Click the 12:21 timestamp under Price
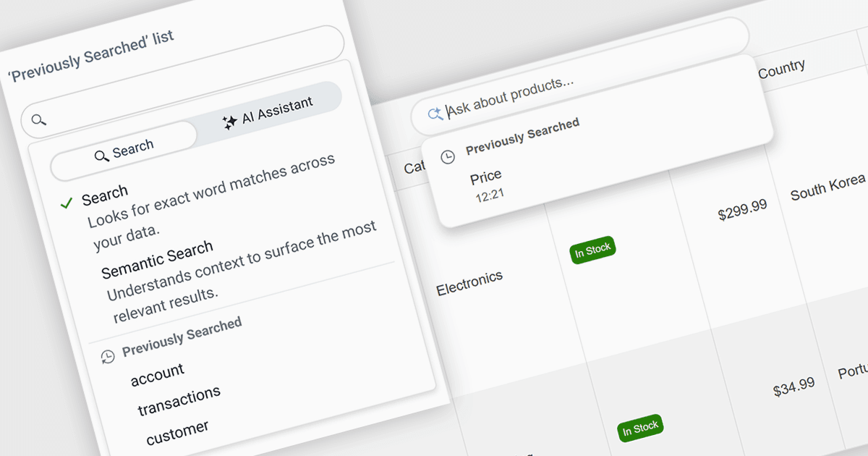The height and width of the screenshot is (456, 868). [x=490, y=195]
